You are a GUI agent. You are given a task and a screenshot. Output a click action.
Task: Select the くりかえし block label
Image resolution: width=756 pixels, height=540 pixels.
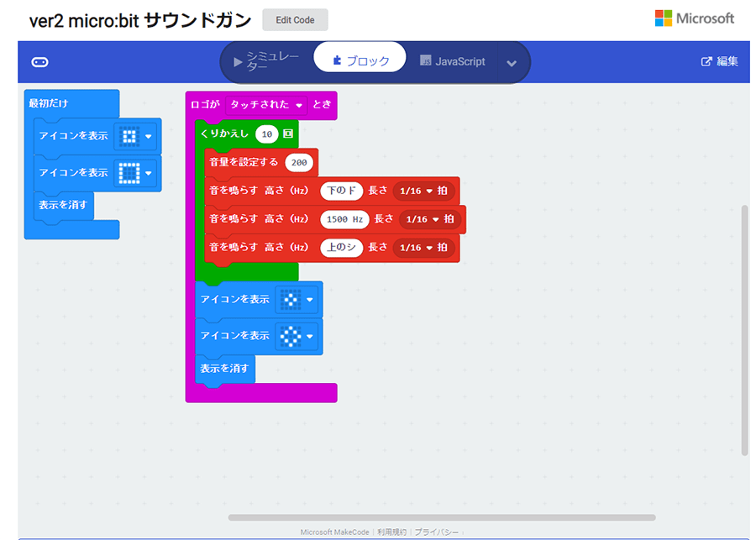pyautogui.click(x=224, y=134)
